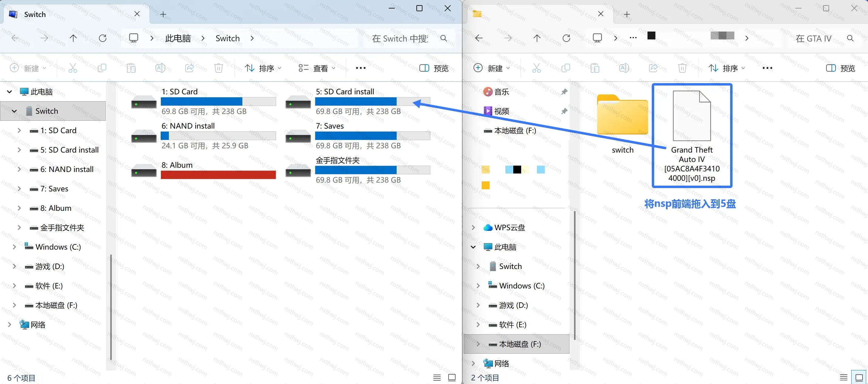Select 音乐 in right window sidebar
The width and height of the screenshot is (868, 384).
(x=501, y=92)
